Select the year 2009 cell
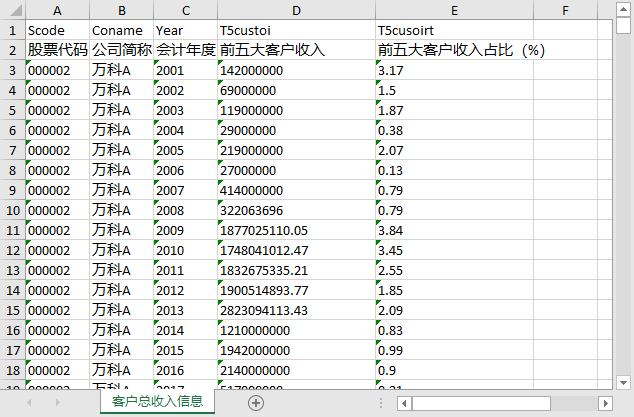Viewport: 634px width, 417px height. pyautogui.click(x=186, y=230)
